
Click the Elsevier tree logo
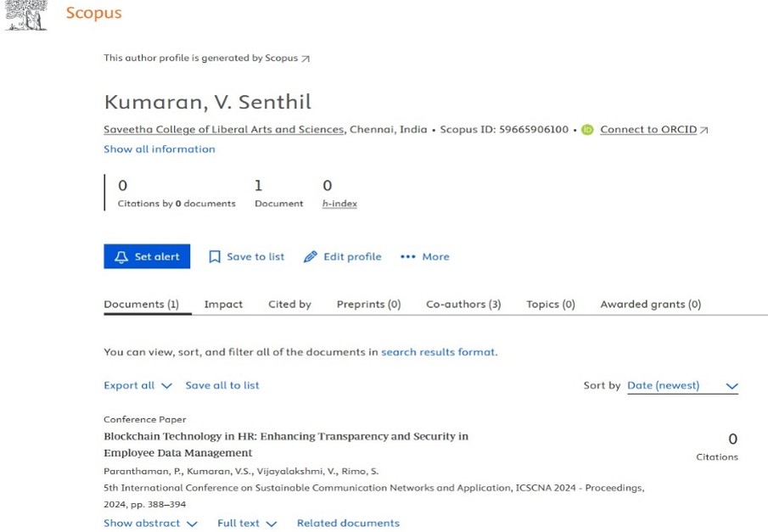click(x=26, y=15)
